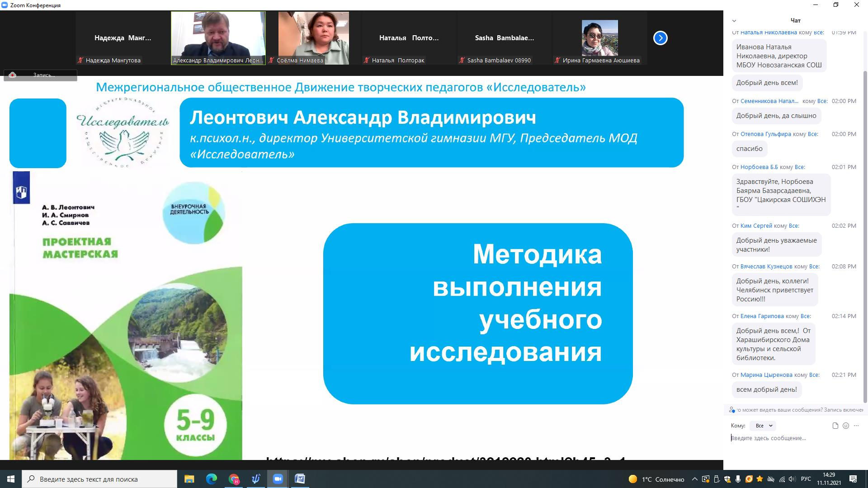Click the next participants arrow button
Viewport: 868px width, 488px height.
click(x=660, y=38)
